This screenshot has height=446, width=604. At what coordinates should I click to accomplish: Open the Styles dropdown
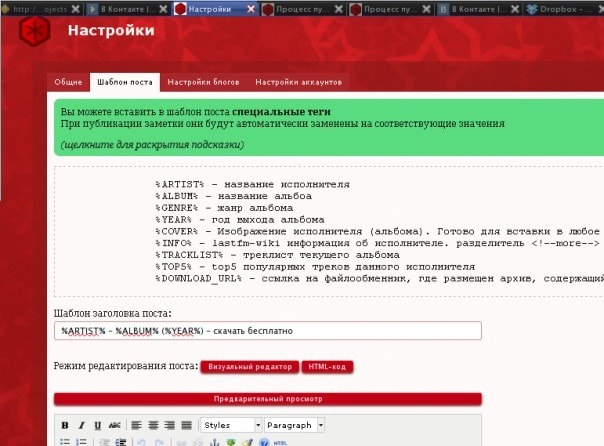(x=232, y=425)
